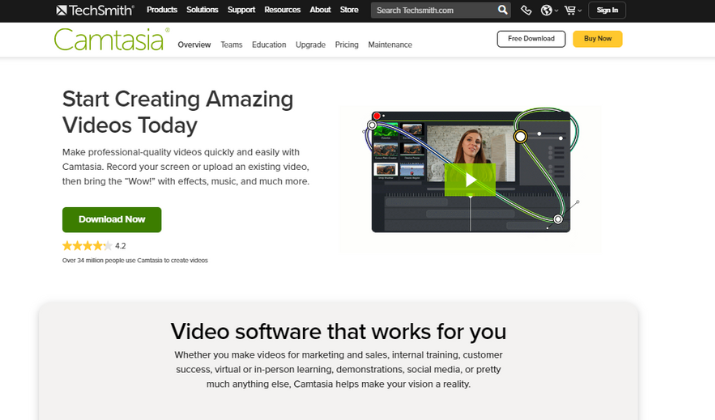Open the Support menu

click(241, 10)
